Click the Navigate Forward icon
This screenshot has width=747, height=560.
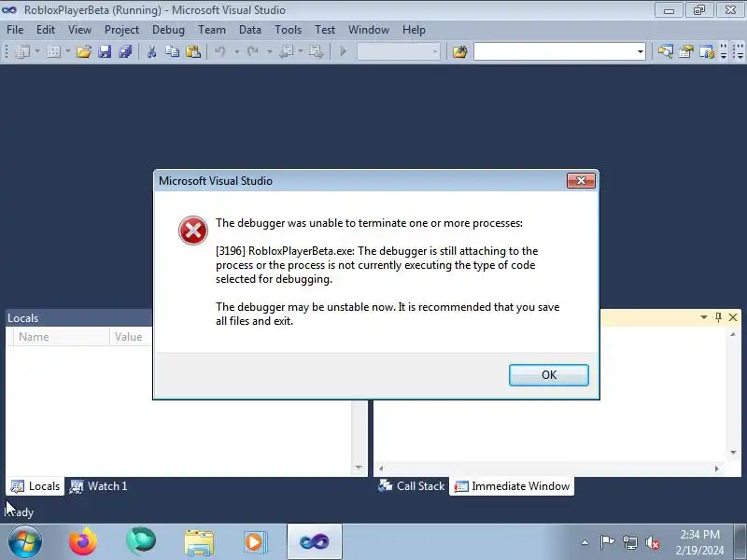pos(316,51)
